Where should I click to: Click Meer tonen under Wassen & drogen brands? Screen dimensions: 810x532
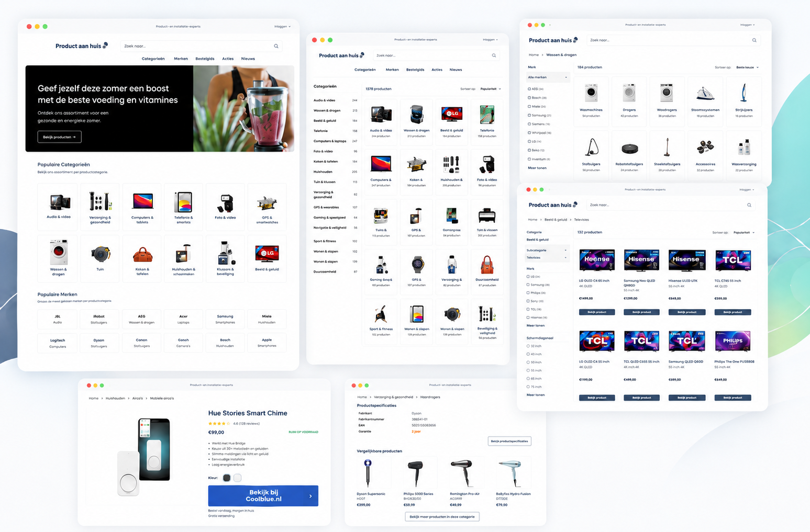(537, 168)
